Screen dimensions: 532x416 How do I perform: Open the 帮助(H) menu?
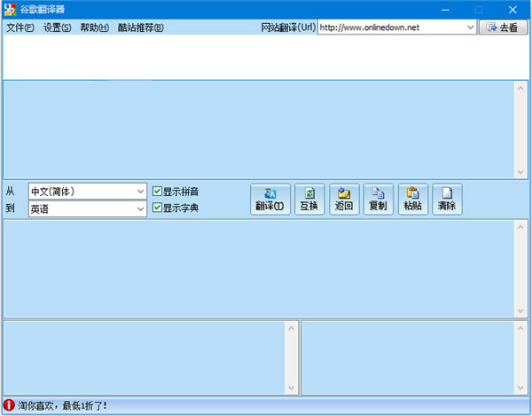[94, 27]
